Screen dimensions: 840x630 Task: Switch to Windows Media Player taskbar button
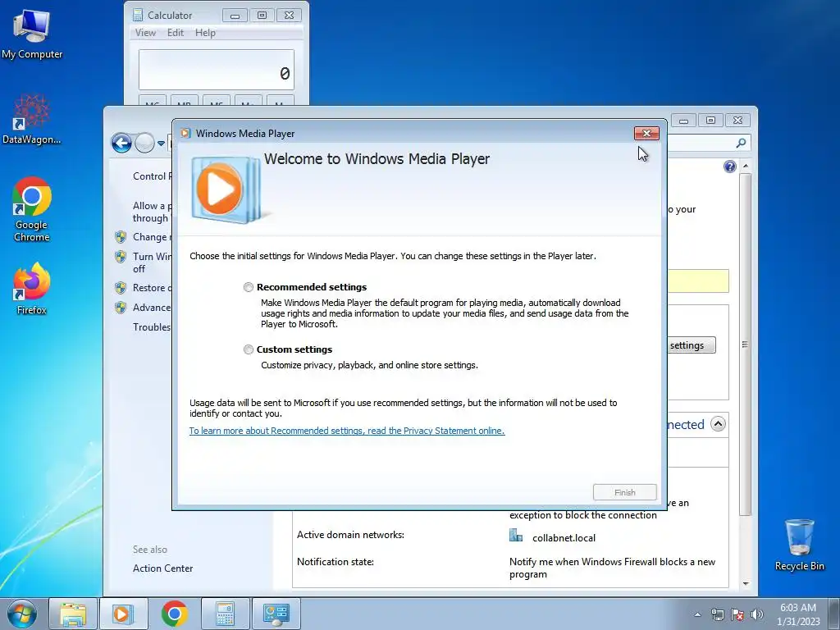[x=123, y=614]
